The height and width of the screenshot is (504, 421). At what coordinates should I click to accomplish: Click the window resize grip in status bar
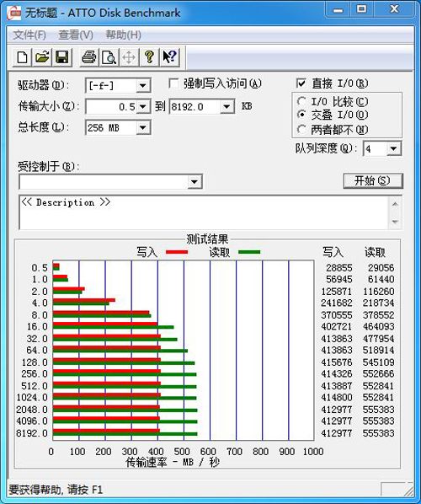408,491
